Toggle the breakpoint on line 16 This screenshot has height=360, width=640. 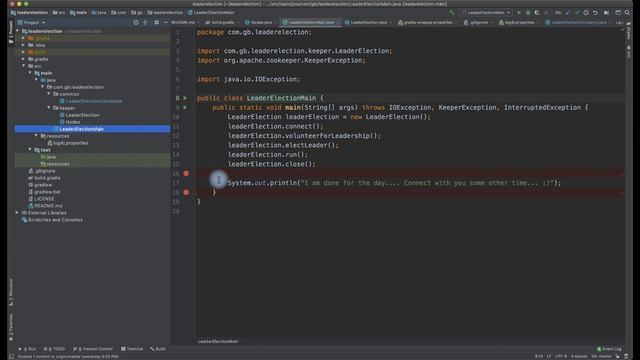pos(186,173)
